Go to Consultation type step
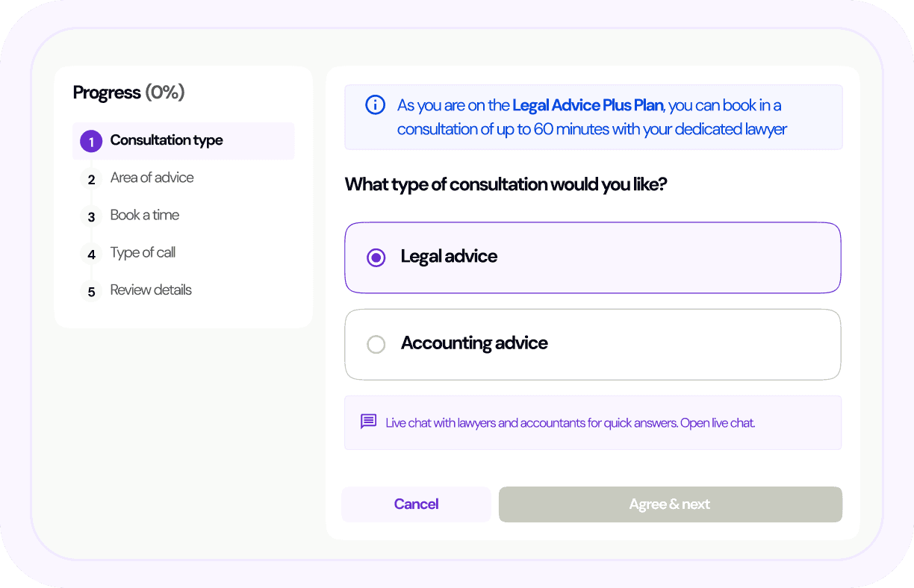 167,140
